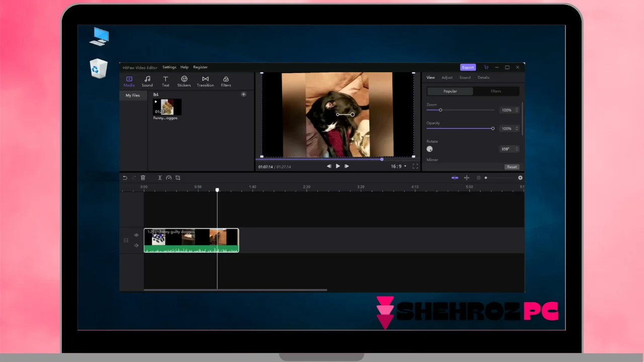
Task: Select the Funny guilty doggos timeline clip
Action: point(191,240)
